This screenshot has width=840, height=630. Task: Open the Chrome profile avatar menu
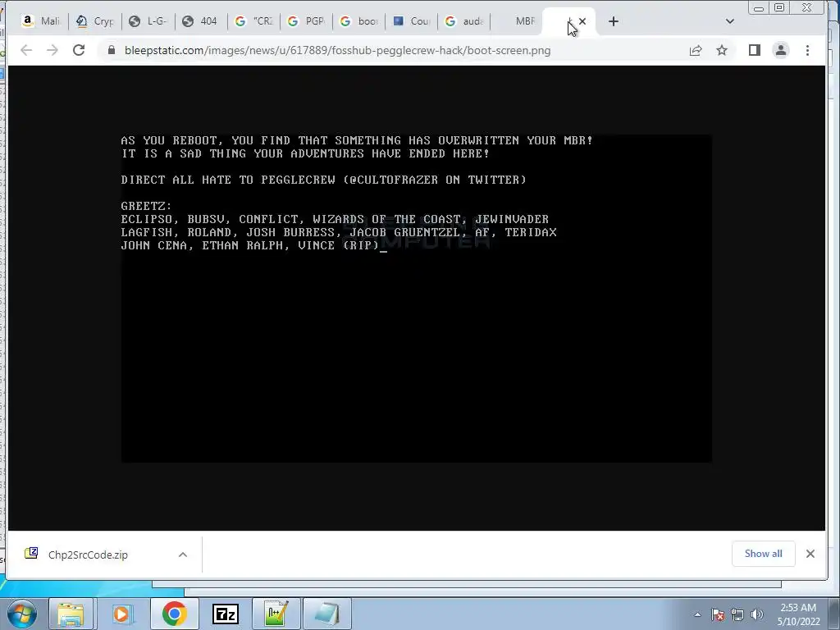coord(781,50)
